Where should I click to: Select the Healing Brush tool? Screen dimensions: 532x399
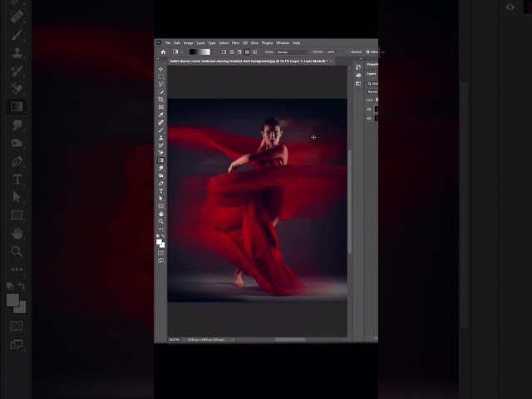[x=160, y=122]
